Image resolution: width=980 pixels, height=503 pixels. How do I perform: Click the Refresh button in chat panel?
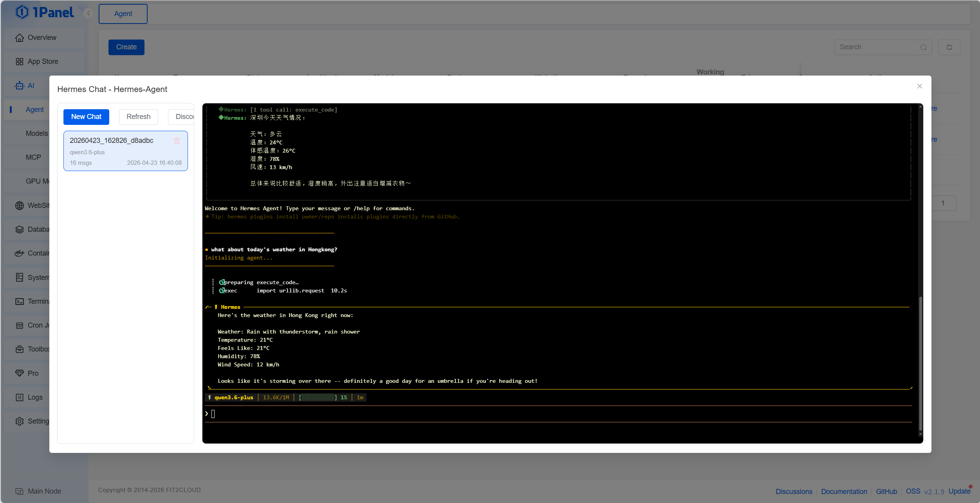pos(139,117)
